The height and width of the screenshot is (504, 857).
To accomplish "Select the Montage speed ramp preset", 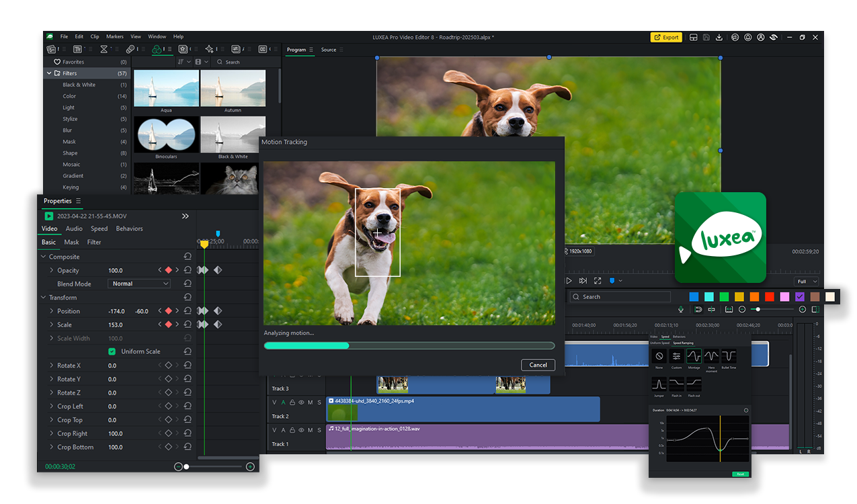I will click(x=694, y=356).
